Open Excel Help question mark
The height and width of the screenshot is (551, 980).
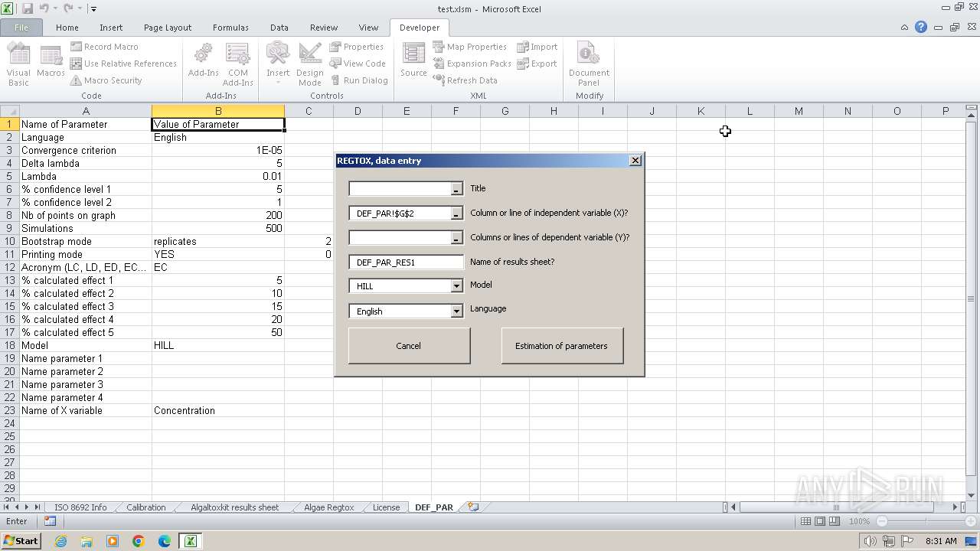[921, 27]
